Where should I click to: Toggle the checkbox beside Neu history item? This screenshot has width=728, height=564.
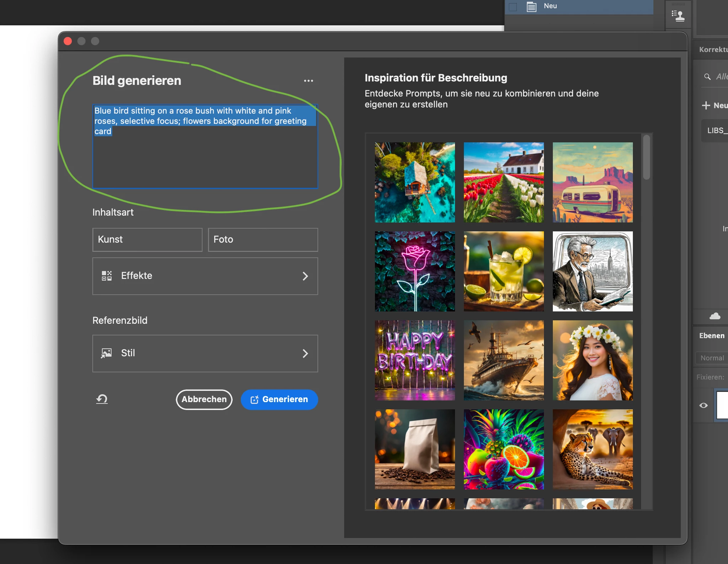point(513,7)
